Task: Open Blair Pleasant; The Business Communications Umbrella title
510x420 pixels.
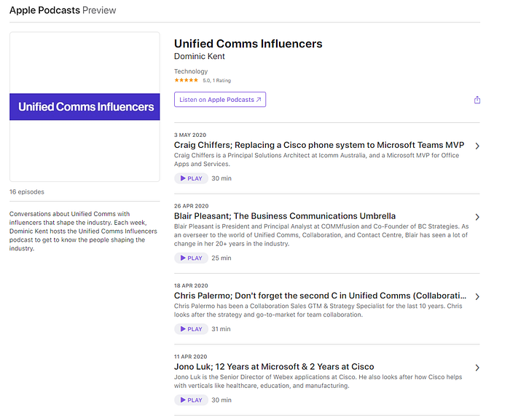Action: [x=285, y=216]
